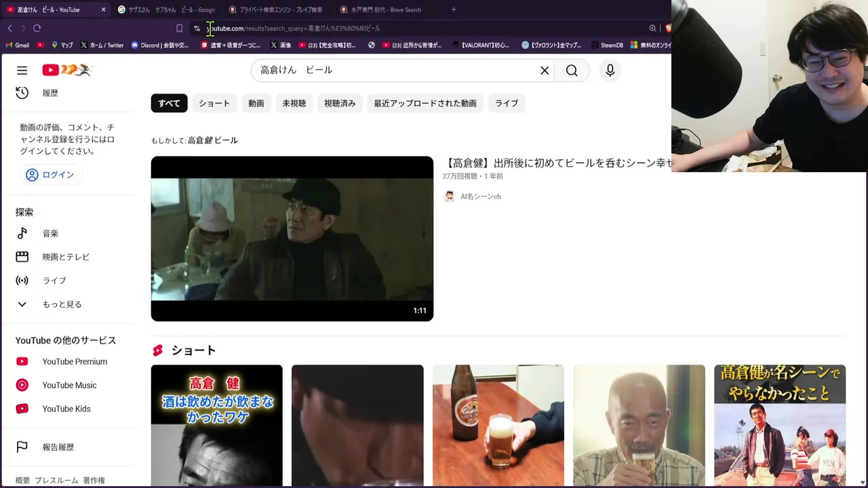
Task: Select the ライブ filter chip
Action: [507, 103]
